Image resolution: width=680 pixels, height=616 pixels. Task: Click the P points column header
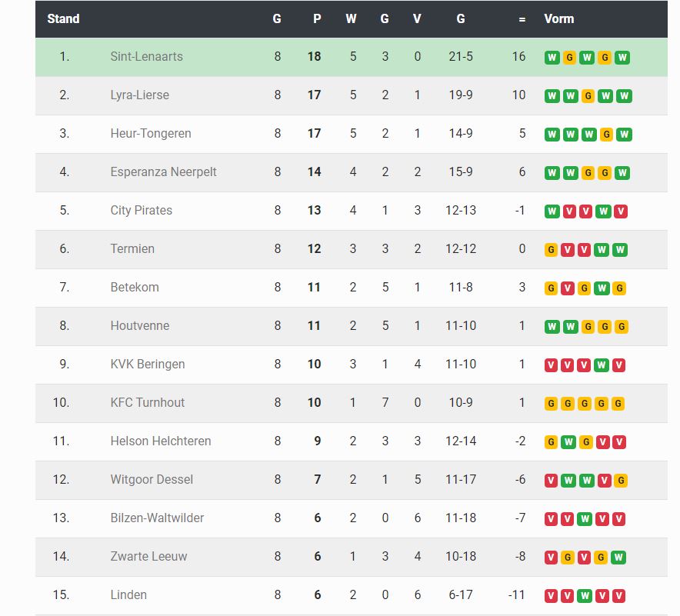[317, 18]
